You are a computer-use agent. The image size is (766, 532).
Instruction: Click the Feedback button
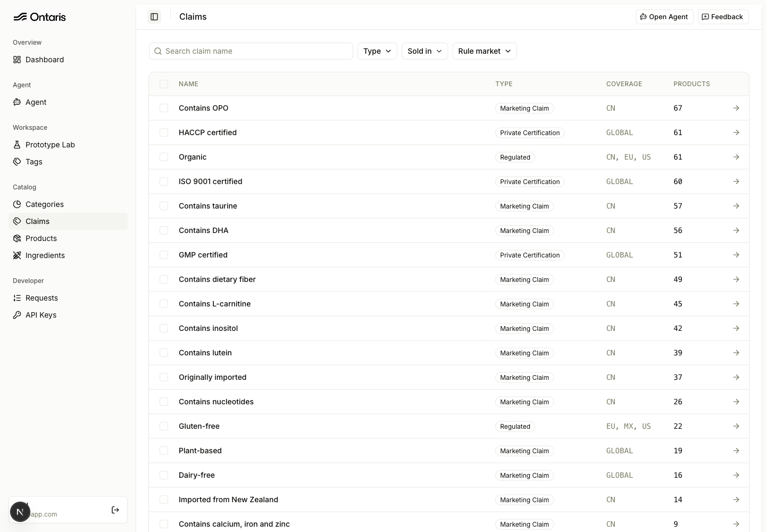pyautogui.click(x=723, y=16)
